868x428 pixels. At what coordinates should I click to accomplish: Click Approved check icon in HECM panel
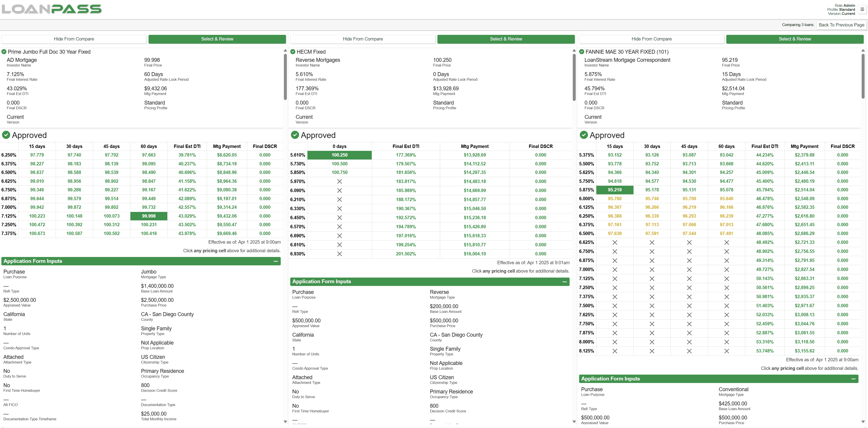click(x=295, y=135)
